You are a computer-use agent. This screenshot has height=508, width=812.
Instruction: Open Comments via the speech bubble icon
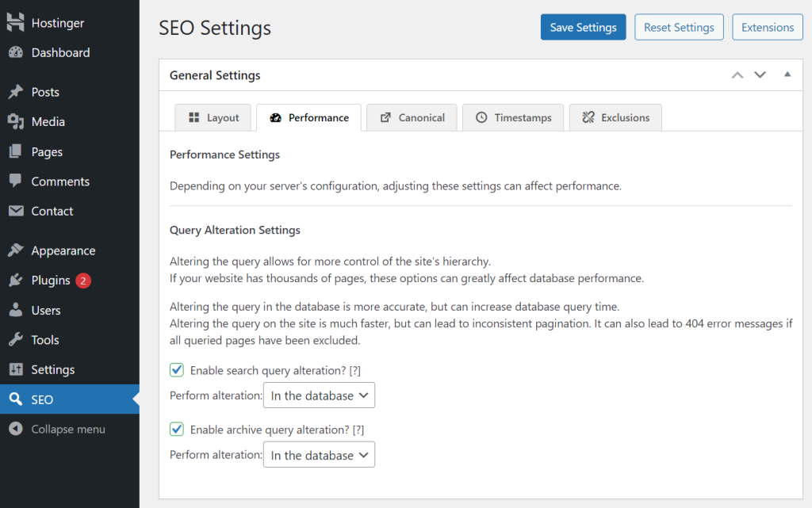pos(17,181)
